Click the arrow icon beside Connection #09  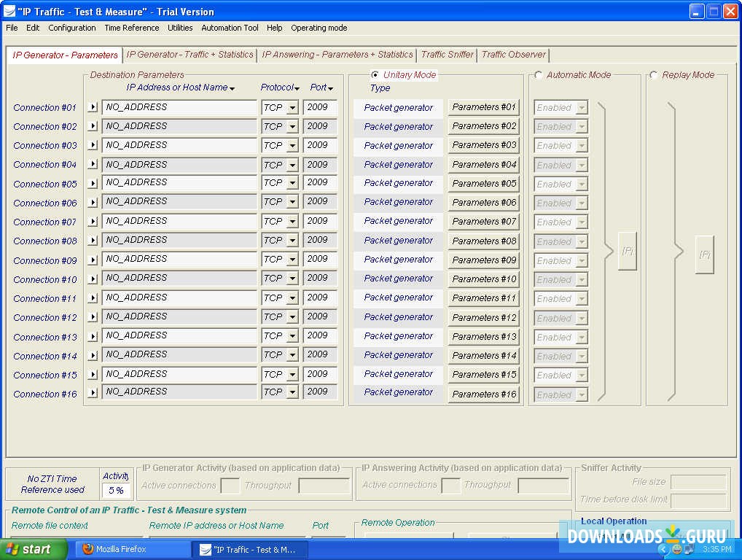coord(93,260)
